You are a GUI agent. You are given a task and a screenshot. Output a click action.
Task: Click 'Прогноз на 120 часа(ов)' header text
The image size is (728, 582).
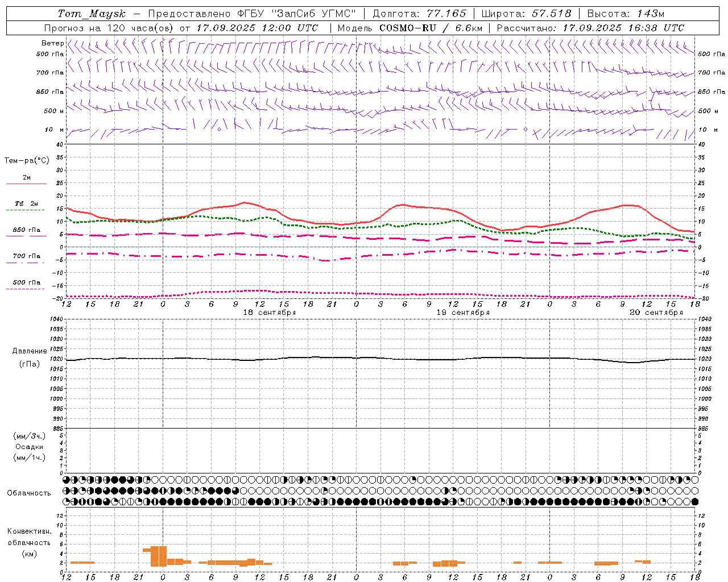tap(109, 28)
